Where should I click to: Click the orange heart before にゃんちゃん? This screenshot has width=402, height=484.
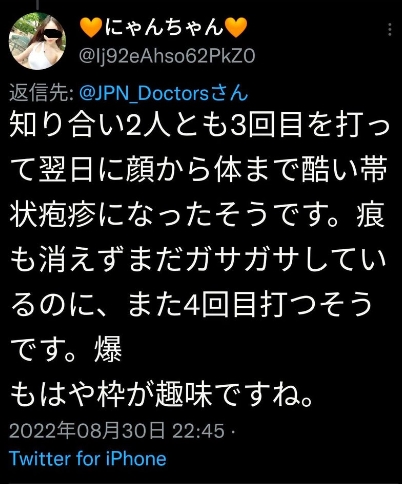(x=91, y=27)
